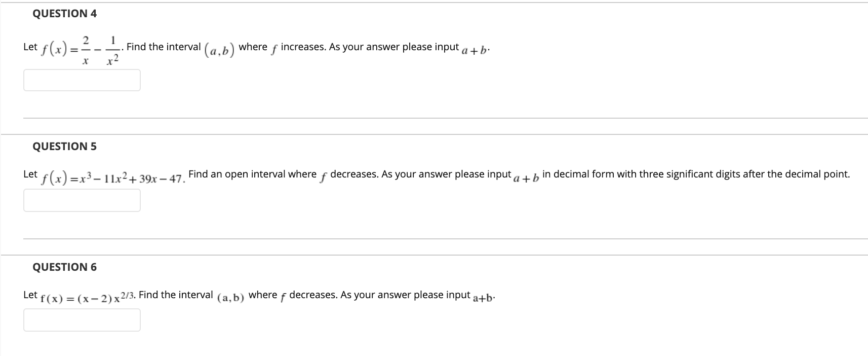The height and width of the screenshot is (356, 868).
Task: Select the QUESTION 4 heading
Action: pos(65,14)
